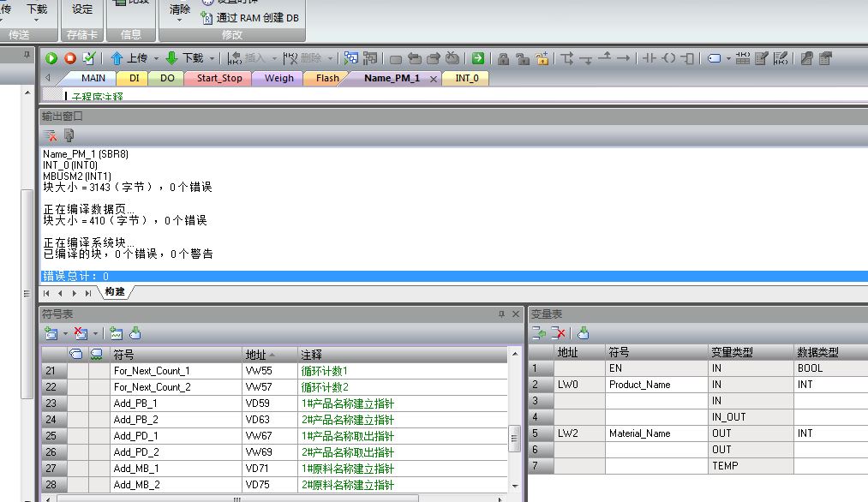
Task: Insert a contact element icon
Action: [650, 58]
